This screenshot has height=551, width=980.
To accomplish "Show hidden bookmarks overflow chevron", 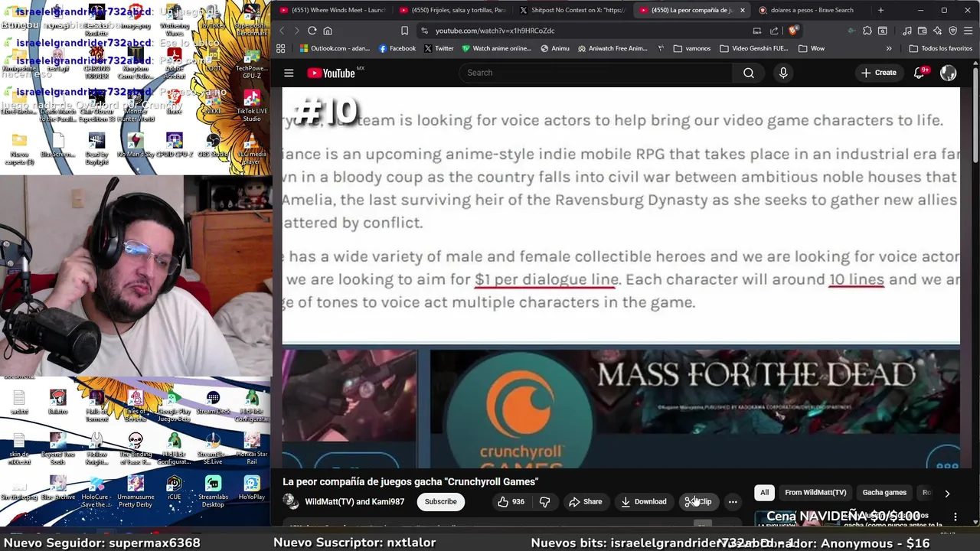I will 889,48.
